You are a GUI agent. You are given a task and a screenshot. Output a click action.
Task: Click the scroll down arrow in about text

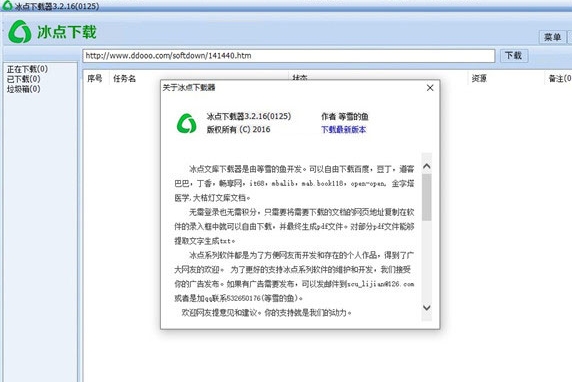427,308
